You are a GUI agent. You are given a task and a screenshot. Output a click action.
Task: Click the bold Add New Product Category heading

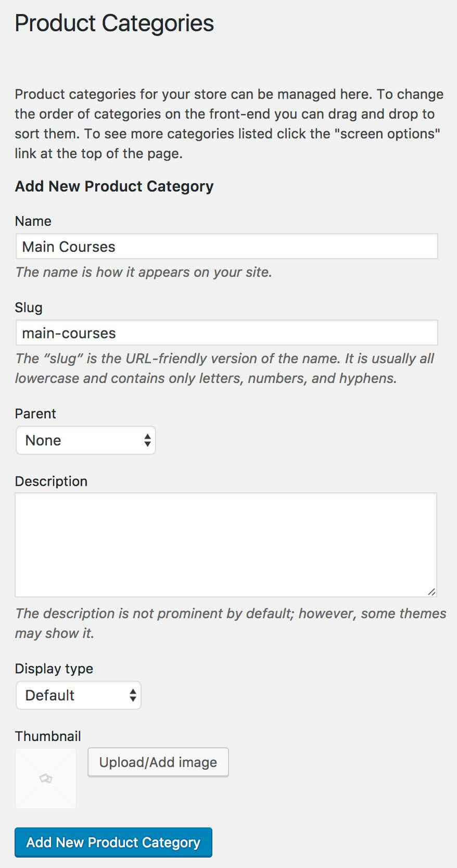pyautogui.click(x=115, y=186)
